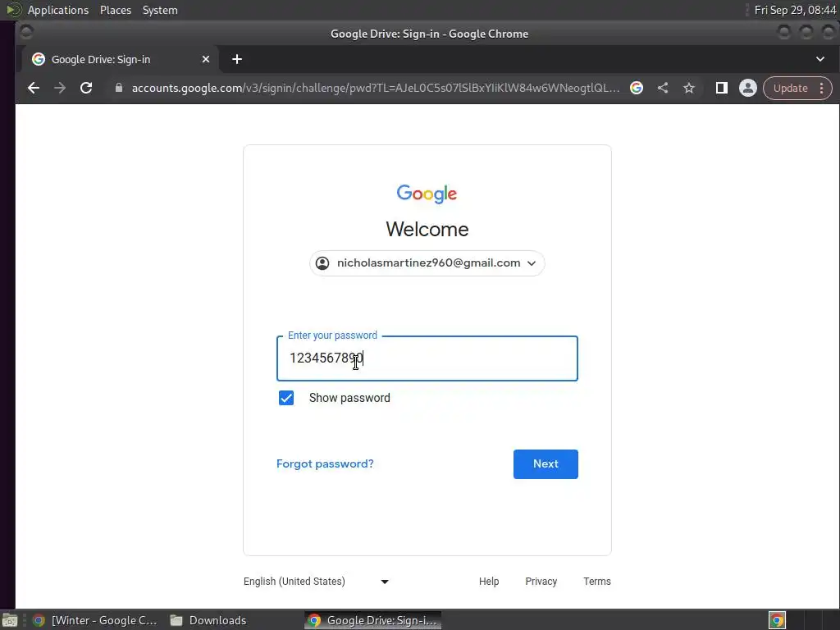840x630 pixels.
Task: Click the browser forward arrow
Action: coord(59,88)
